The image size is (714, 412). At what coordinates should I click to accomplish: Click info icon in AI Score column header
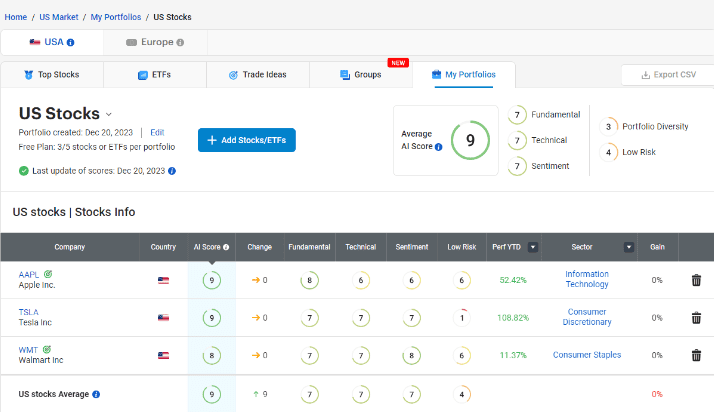[226, 247]
